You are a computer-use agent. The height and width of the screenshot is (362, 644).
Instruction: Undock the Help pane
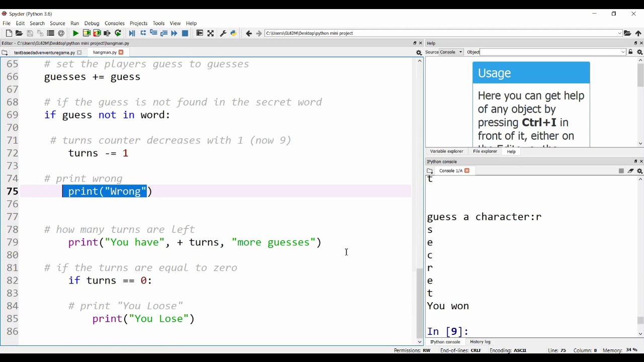[635, 43]
